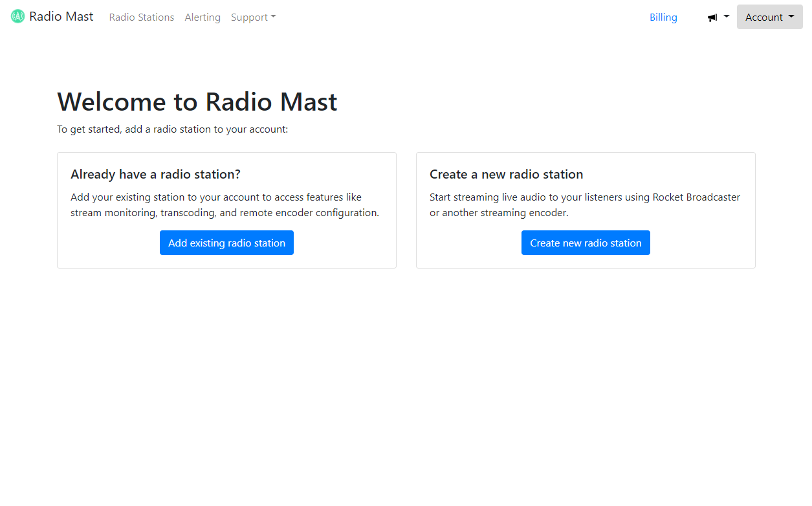
Task: Open the Billing link
Action: click(x=663, y=17)
